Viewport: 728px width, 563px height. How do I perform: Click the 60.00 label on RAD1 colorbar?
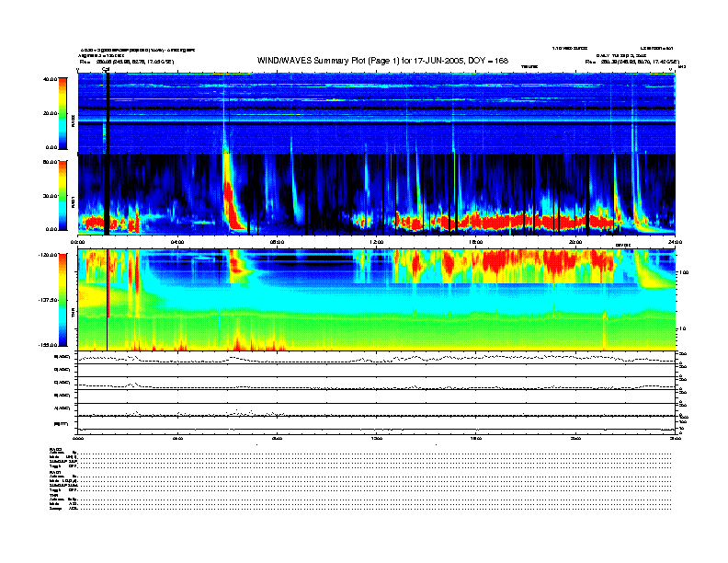click(51, 162)
